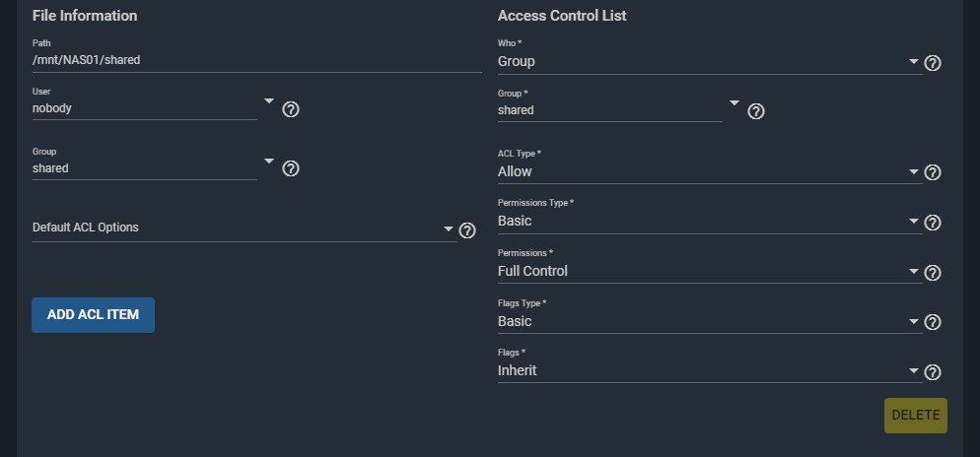
Task: Open help for Flags Type
Action: 933,322
